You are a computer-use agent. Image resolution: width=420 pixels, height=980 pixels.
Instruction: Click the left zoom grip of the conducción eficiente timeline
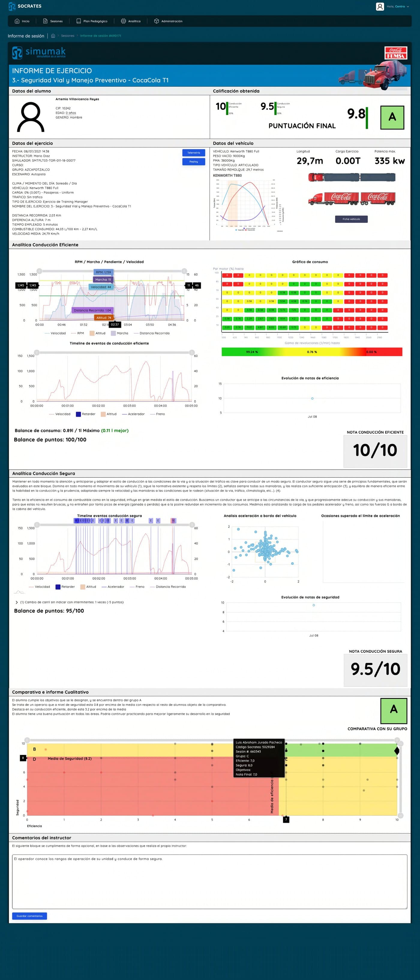pos(37,352)
